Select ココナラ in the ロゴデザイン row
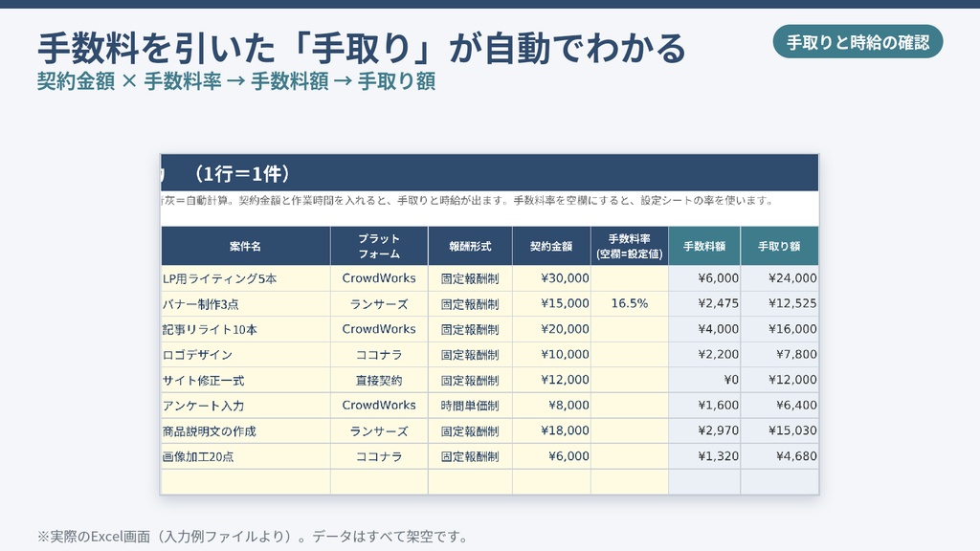 coord(379,355)
